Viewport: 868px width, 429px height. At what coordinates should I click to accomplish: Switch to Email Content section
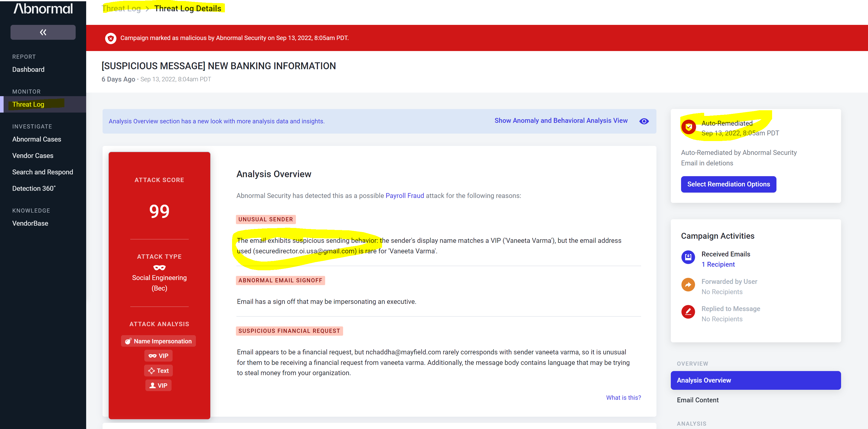pyautogui.click(x=697, y=400)
